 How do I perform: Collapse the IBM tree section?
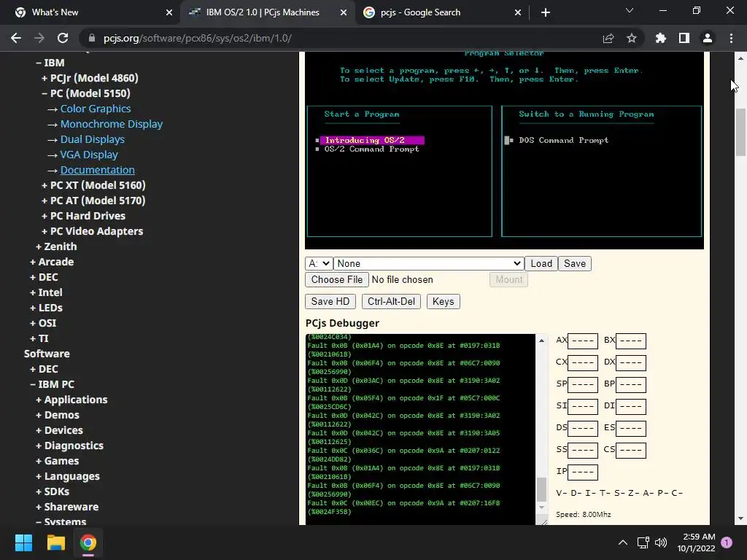pos(50,63)
